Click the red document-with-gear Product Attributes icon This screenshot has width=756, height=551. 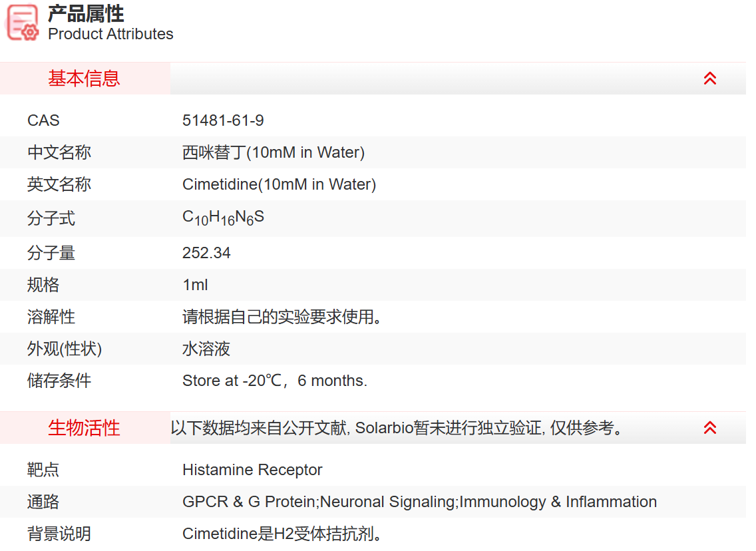click(x=22, y=22)
